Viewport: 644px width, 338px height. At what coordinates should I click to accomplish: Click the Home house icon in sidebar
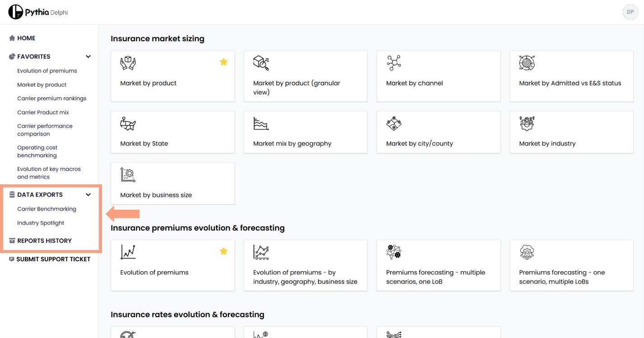coord(12,38)
